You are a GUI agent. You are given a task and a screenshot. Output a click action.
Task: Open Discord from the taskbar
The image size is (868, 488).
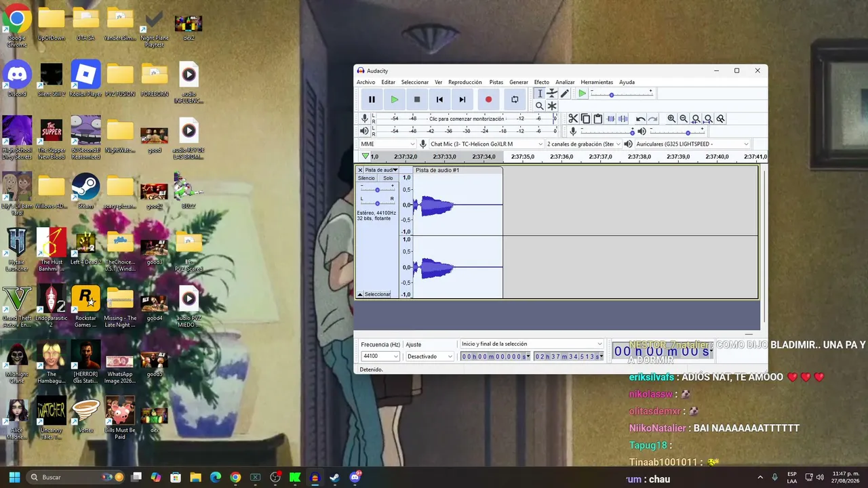[x=355, y=477]
